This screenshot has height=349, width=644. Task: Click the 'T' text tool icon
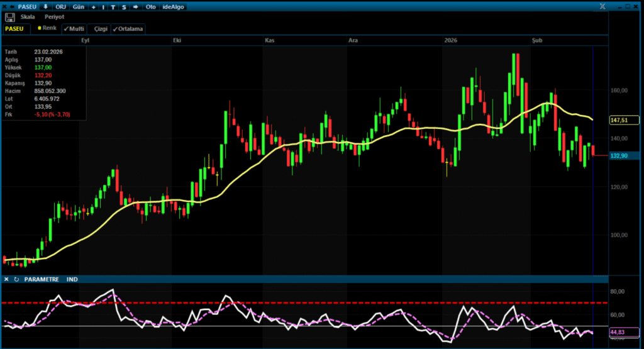click(113, 6)
